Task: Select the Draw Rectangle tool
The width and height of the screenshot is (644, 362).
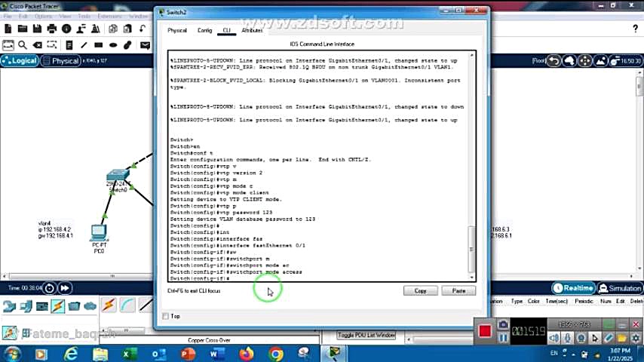Action: 98,44
